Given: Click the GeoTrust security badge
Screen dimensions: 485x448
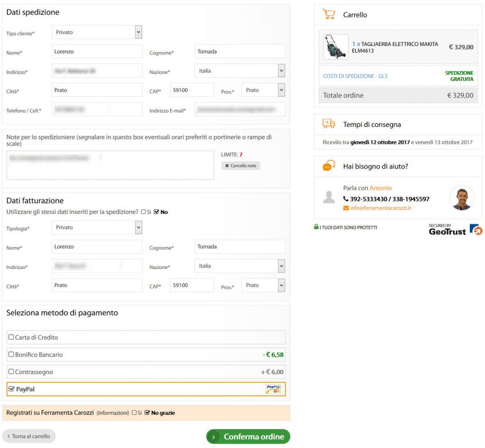Looking at the screenshot, I should point(455,230).
